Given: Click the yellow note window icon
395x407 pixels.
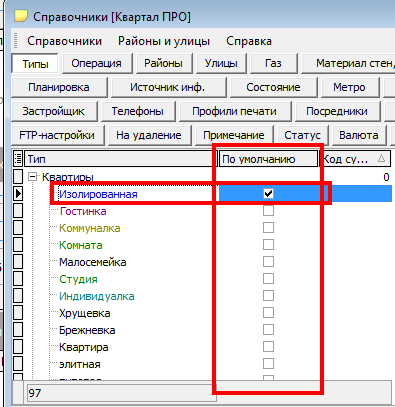Looking at the screenshot, I should [21, 16].
